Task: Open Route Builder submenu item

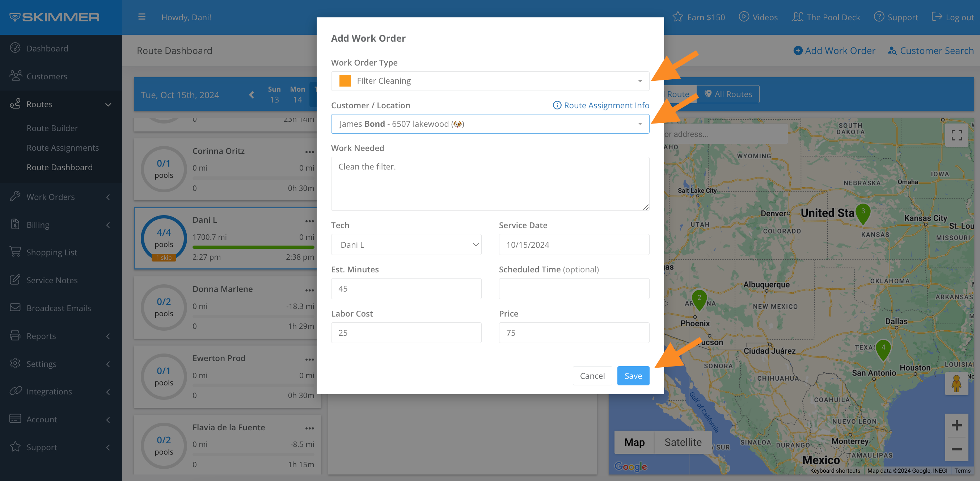Action: coord(52,128)
